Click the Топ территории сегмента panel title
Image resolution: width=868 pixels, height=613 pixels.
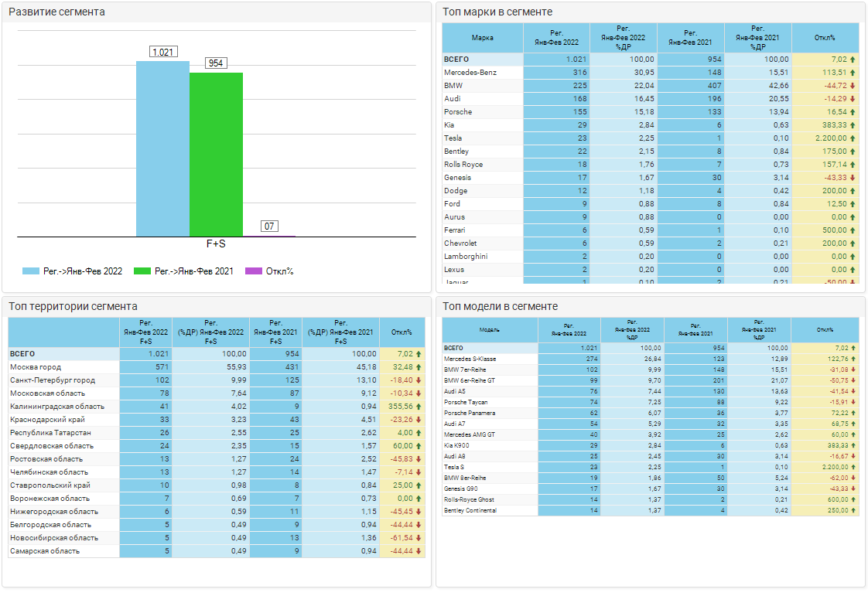click(73, 306)
